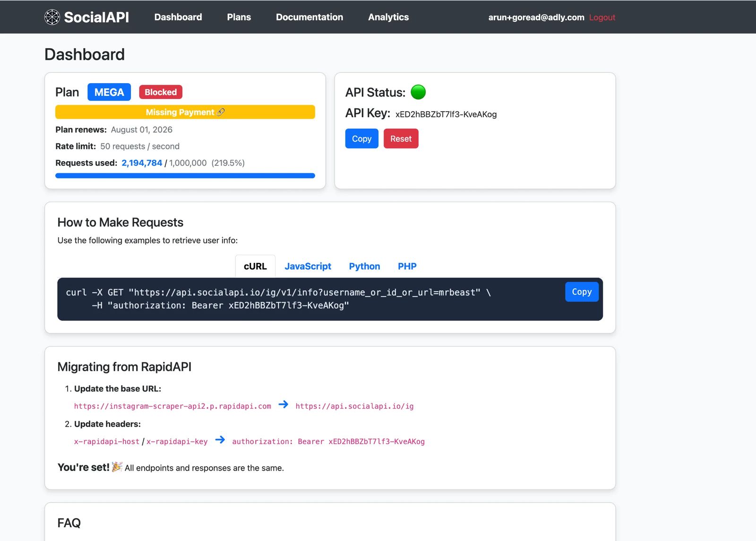Open the Plans nav item
This screenshot has width=756, height=541.
pyautogui.click(x=239, y=17)
